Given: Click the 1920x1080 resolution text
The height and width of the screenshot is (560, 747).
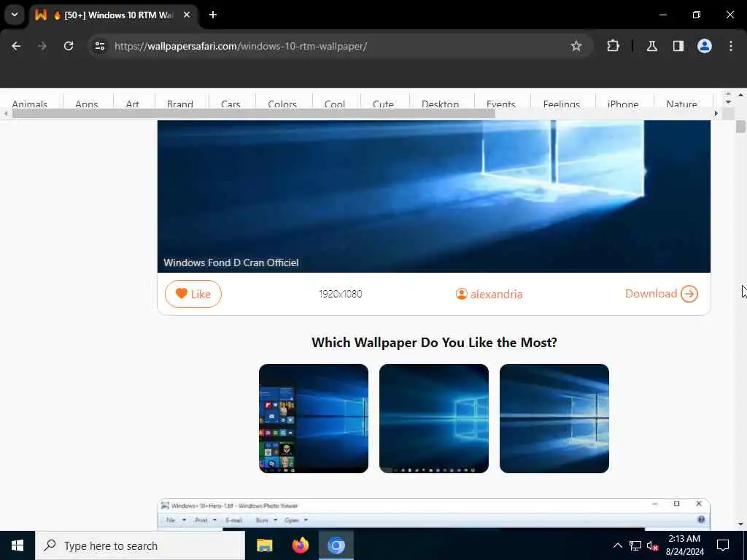Looking at the screenshot, I should (x=340, y=294).
